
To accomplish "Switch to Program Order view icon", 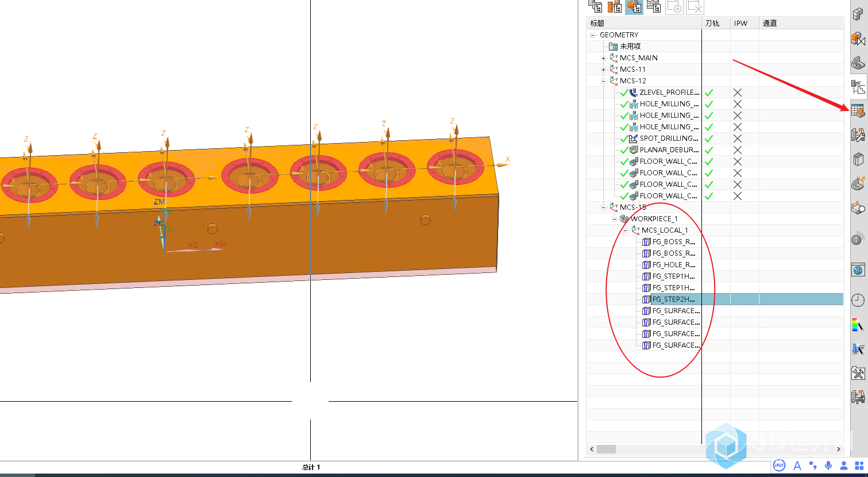I will pos(595,6).
